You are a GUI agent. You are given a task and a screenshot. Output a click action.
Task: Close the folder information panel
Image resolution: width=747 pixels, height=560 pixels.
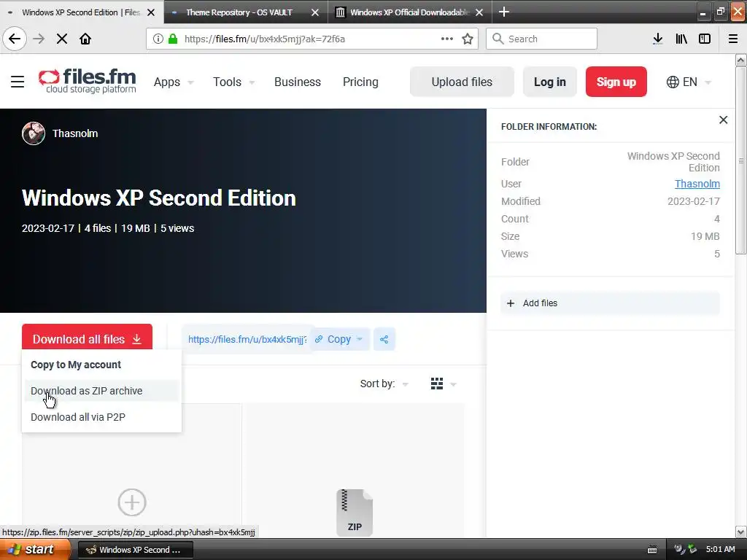[x=723, y=120]
